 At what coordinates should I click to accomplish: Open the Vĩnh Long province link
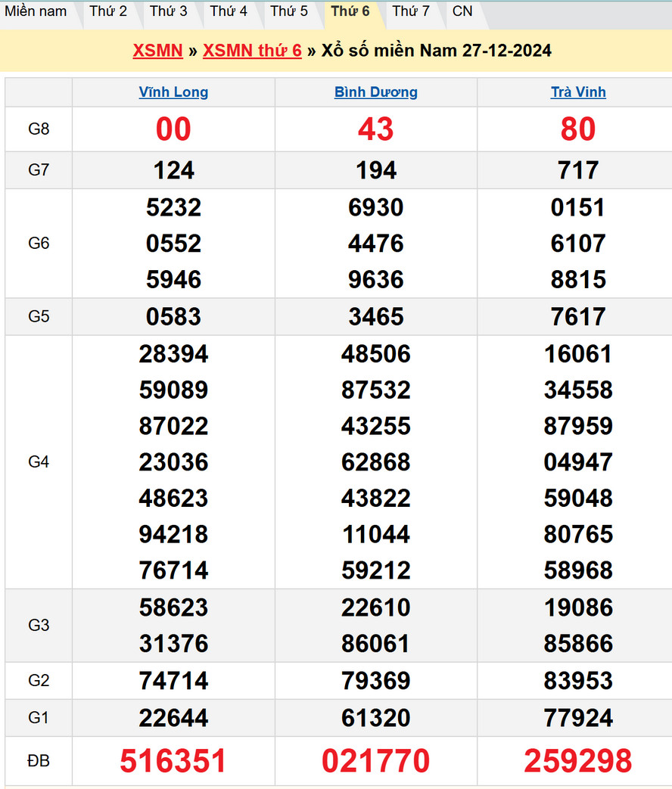[173, 92]
